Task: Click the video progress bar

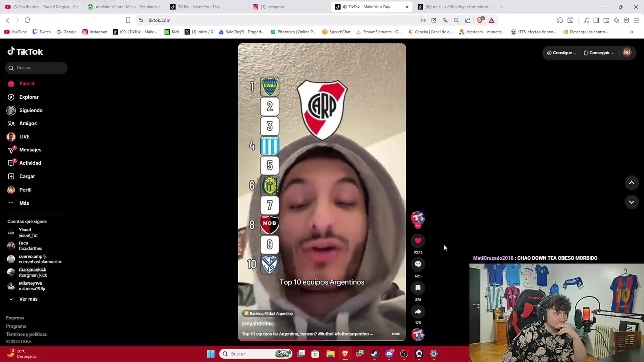Action: tap(322, 340)
